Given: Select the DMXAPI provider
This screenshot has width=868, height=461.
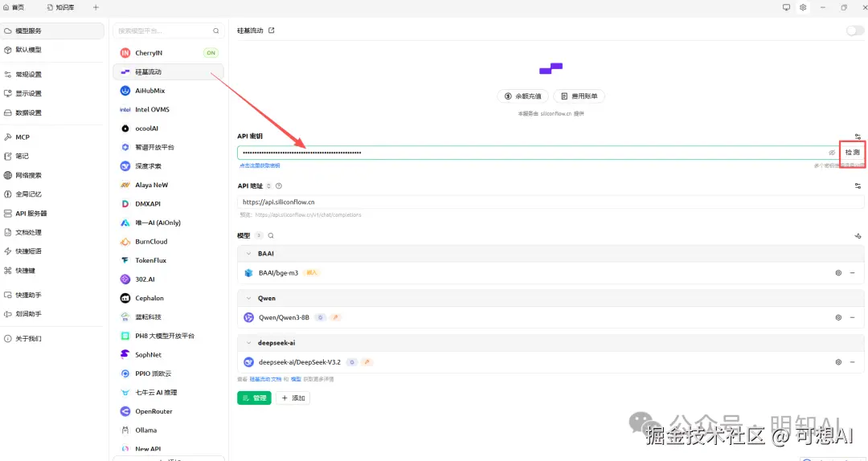Looking at the screenshot, I should click(168, 204).
